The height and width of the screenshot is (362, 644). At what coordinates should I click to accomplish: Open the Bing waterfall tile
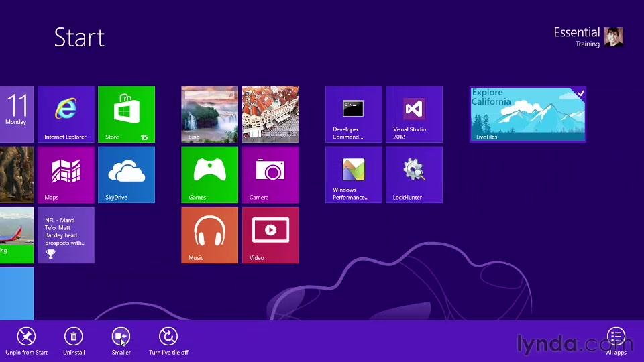pyautogui.click(x=209, y=114)
